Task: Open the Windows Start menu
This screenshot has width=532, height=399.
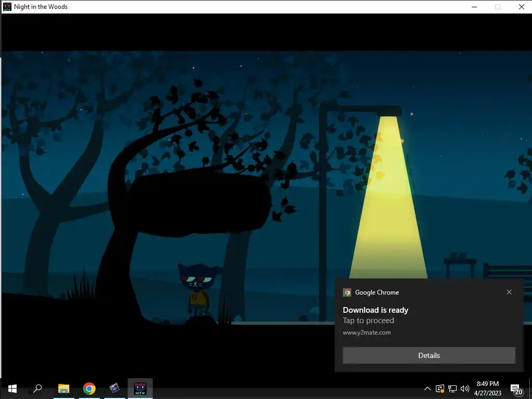Action: (12, 389)
